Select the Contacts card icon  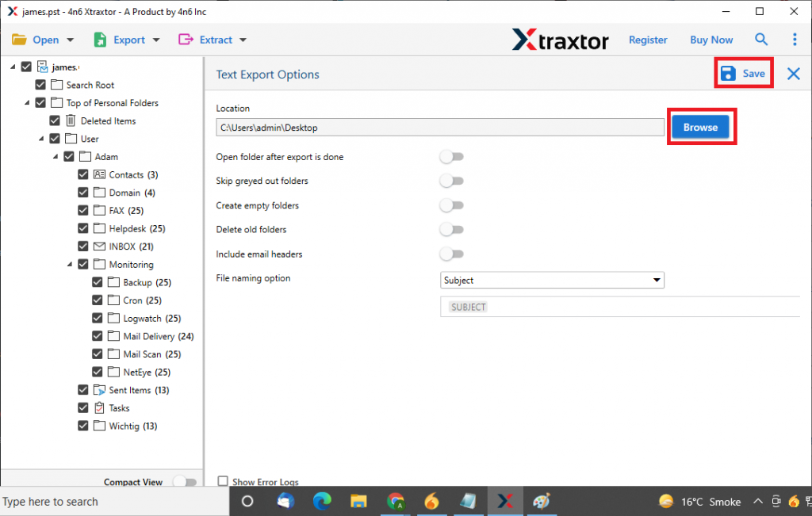coord(99,174)
